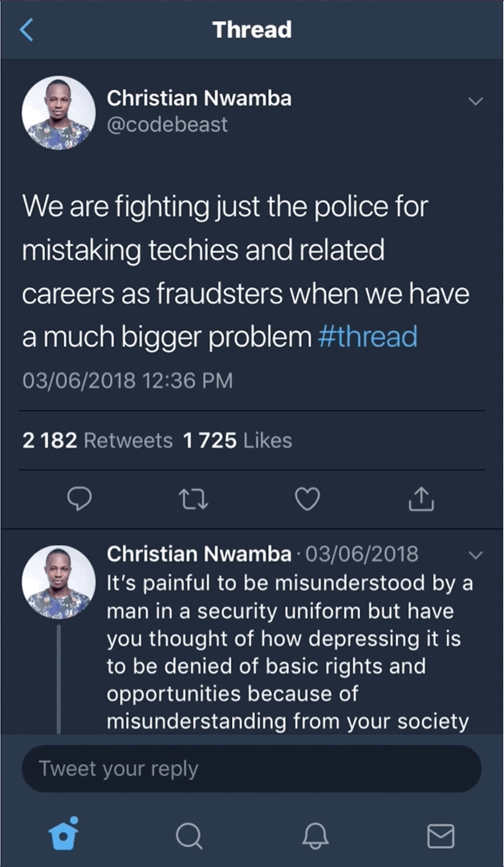Tap the retweet icon

[194, 499]
